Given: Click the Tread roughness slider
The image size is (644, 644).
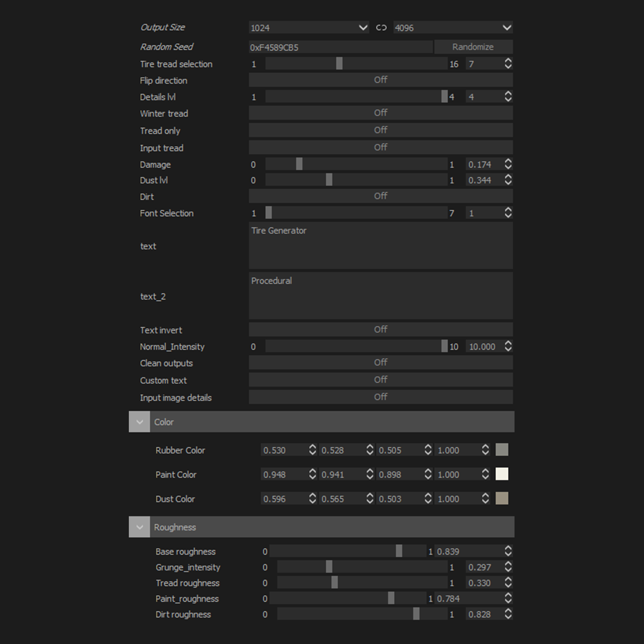Looking at the screenshot, I should pyautogui.click(x=362, y=582).
